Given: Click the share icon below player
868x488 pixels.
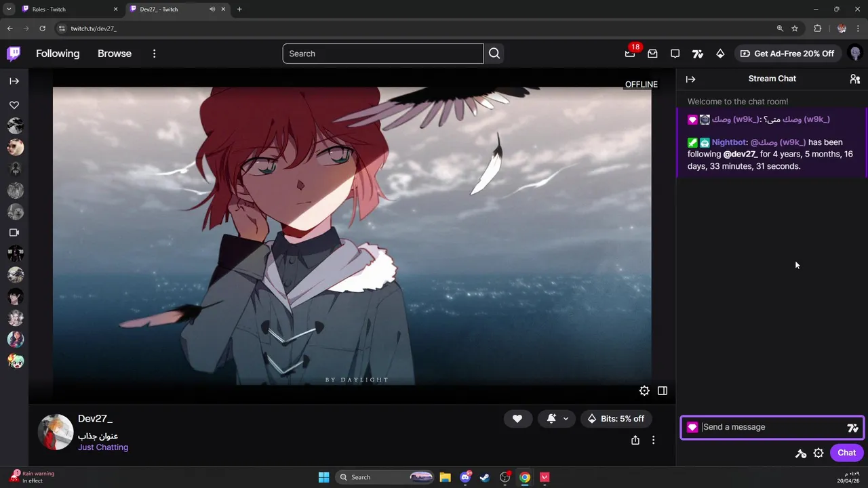Looking at the screenshot, I should 635,440.
